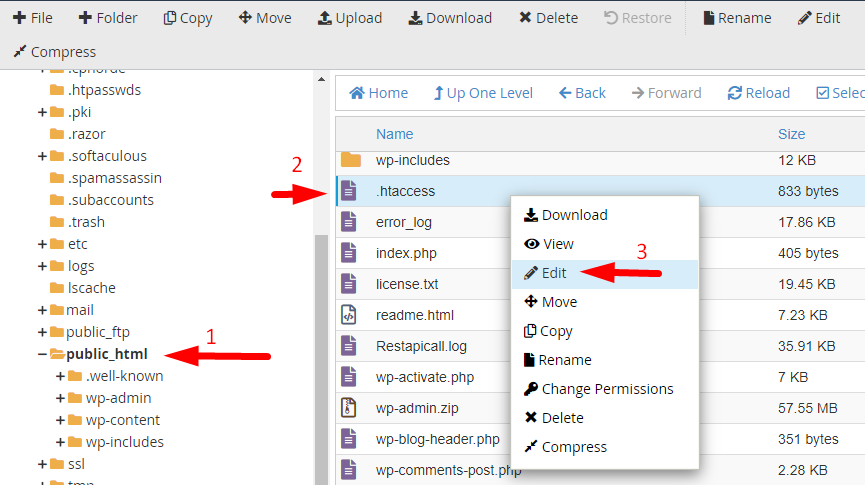Navigate Forward in file manager
865x485 pixels.
666,93
